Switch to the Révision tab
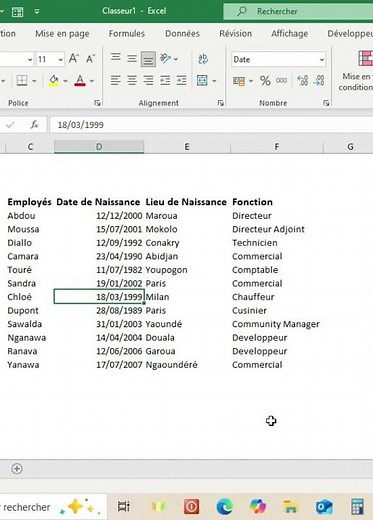Image resolution: width=373 pixels, height=520 pixels. coord(236,34)
